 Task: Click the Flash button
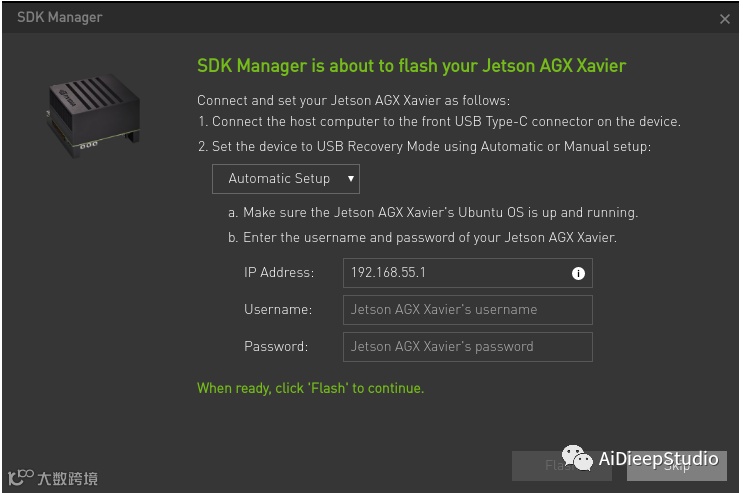tap(562, 466)
